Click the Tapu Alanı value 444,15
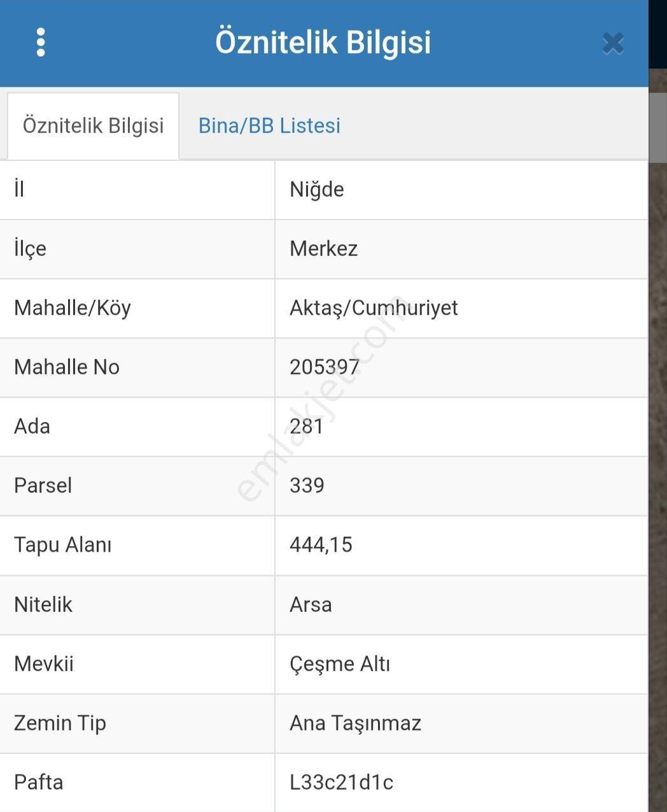 tap(321, 545)
